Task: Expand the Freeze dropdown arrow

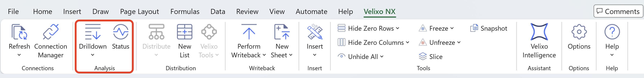Action: pos(452,28)
